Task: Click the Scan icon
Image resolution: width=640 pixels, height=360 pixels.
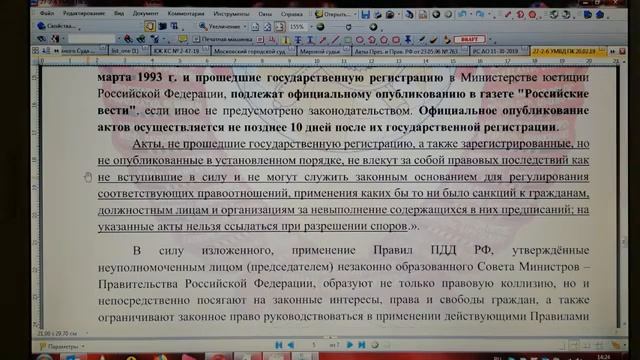Action: pos(390,15)
